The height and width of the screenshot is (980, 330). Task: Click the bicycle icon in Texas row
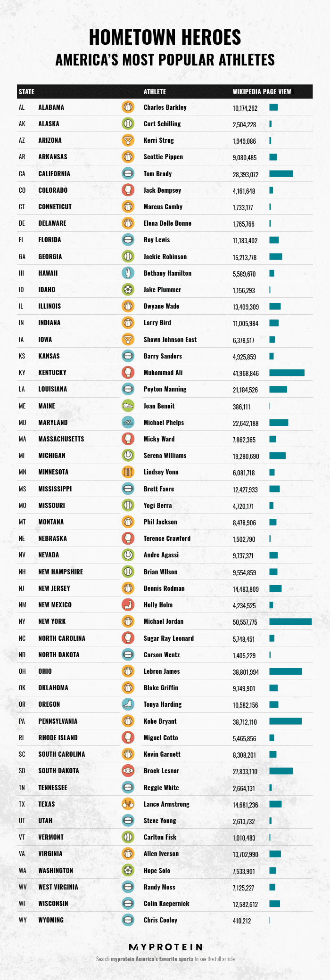pyautogui.click(x=128, y=804)
